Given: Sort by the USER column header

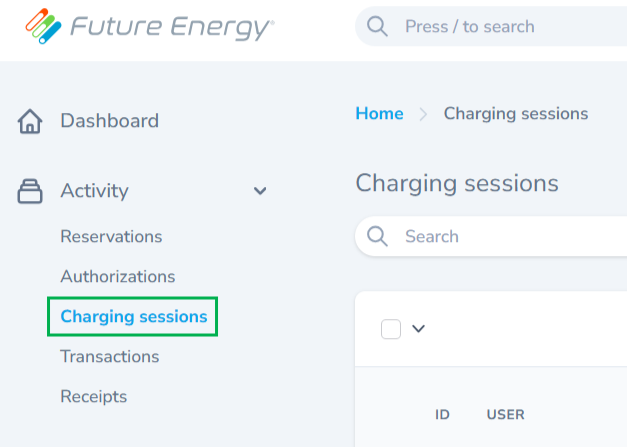Looking at the screenshot, I should tap(505, 415).
